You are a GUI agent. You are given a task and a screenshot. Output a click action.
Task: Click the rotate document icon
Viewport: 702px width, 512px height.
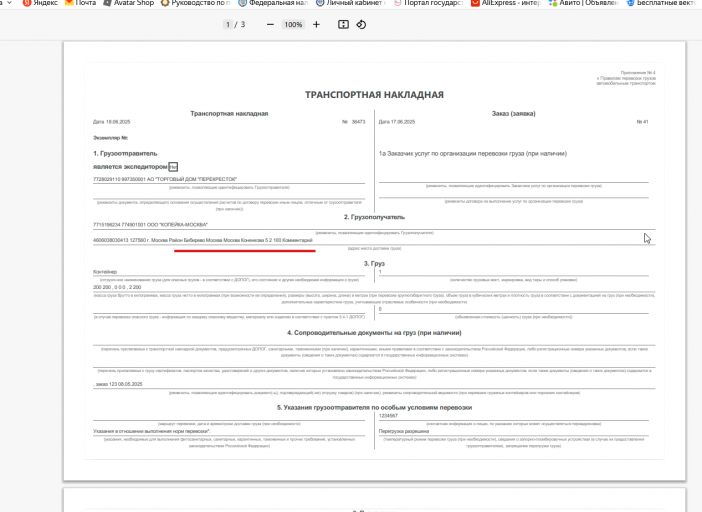click(x=361, y=25)
